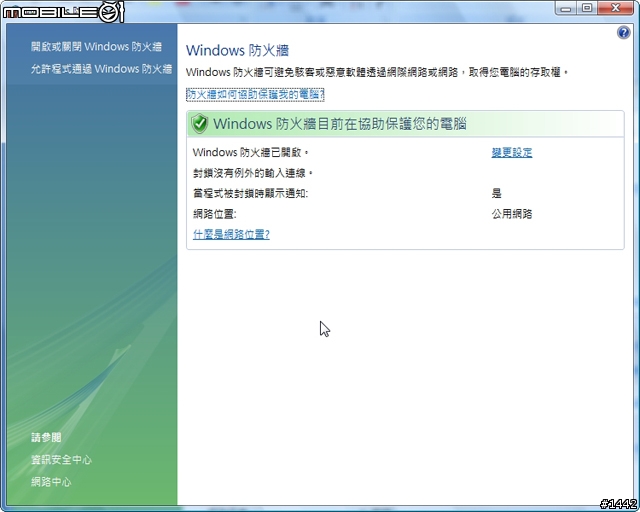The image size is (640, 512).
Task: Click the 當程式被封鎖時顯示通知 label
Action: 251,193
